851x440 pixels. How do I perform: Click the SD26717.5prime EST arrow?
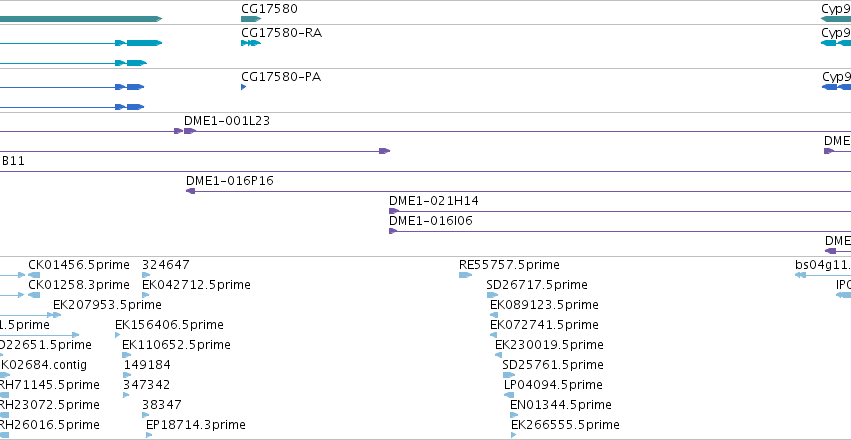pyautogui.click(x=492, y=295)
